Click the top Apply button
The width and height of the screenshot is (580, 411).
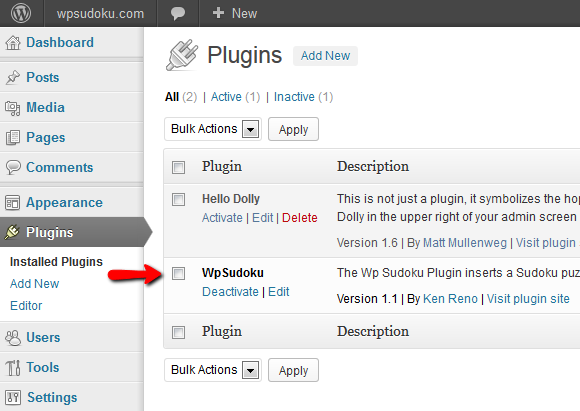293,129
